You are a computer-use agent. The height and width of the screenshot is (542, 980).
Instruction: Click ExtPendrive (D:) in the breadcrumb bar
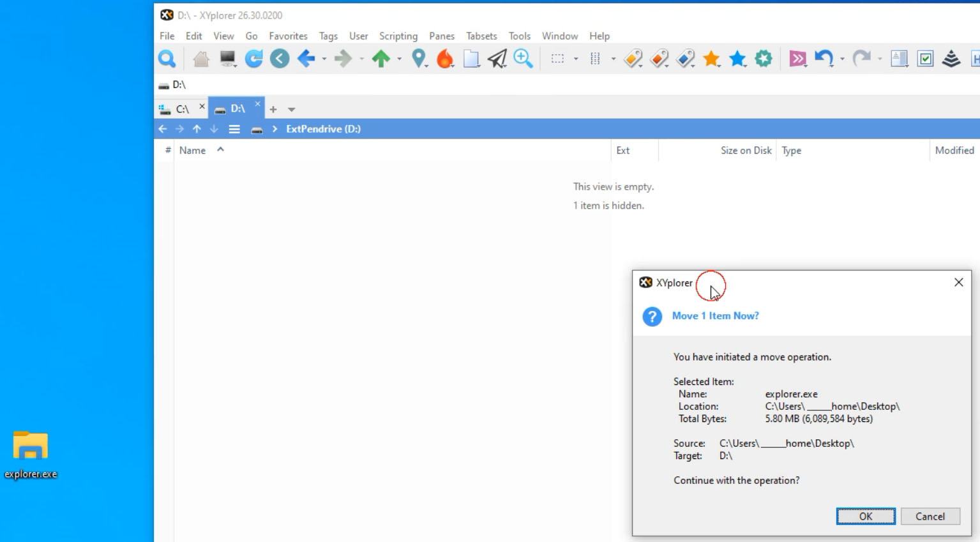coord(324,128)
